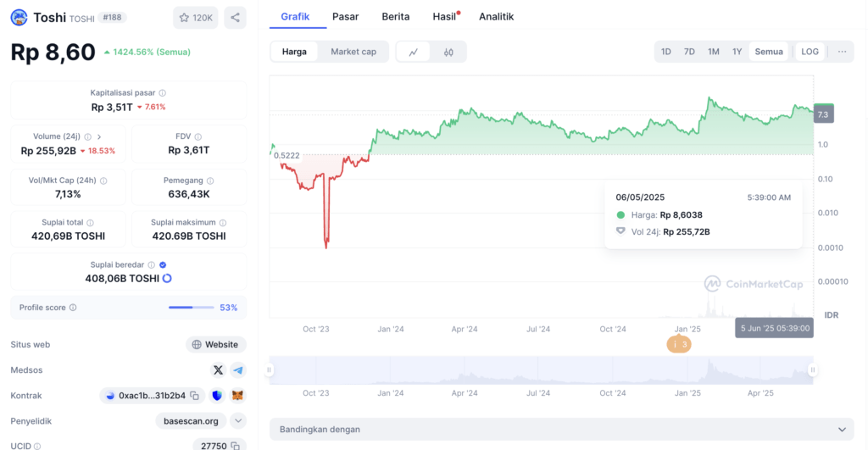Set chart range to 7D
Viewport: 868px width, 450px height.
click(689, 52)
